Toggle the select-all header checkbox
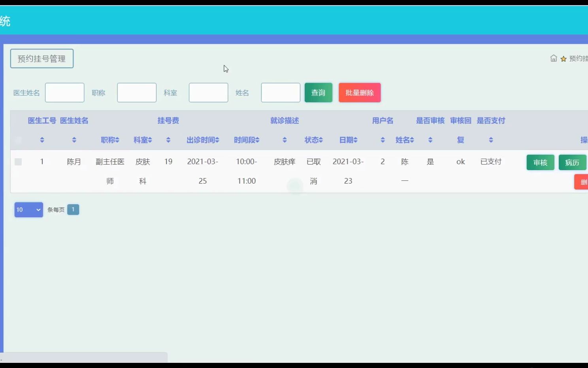This screenshot has height=368, width=588. pyautogui.click(x=18, y=140)
